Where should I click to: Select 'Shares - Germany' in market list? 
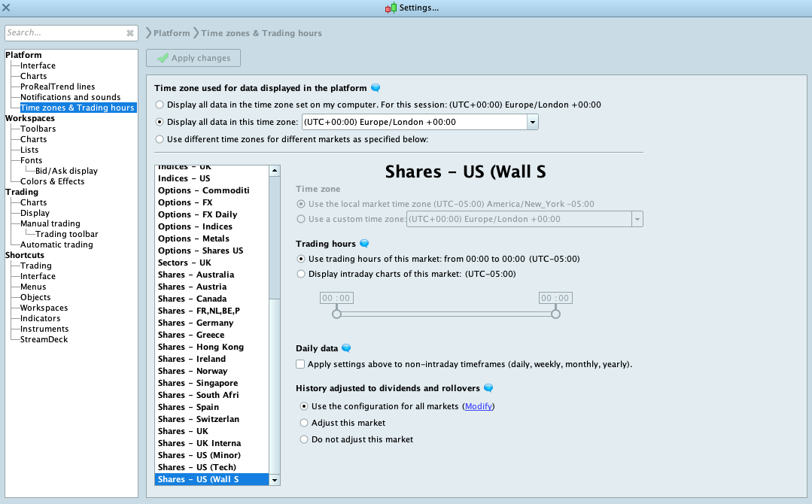pos(211,323)
